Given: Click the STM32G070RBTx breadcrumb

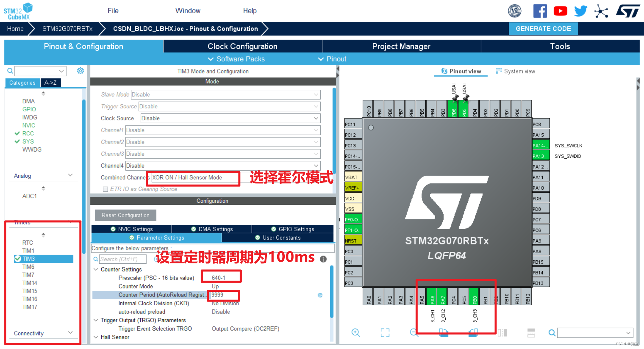Looking at the screenshot, I should click(67, 29).
